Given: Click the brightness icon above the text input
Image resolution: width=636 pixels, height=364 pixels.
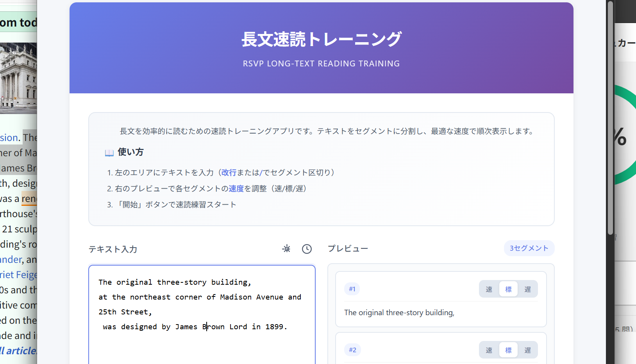Looking at the screenshot, I should pos(286,249).
